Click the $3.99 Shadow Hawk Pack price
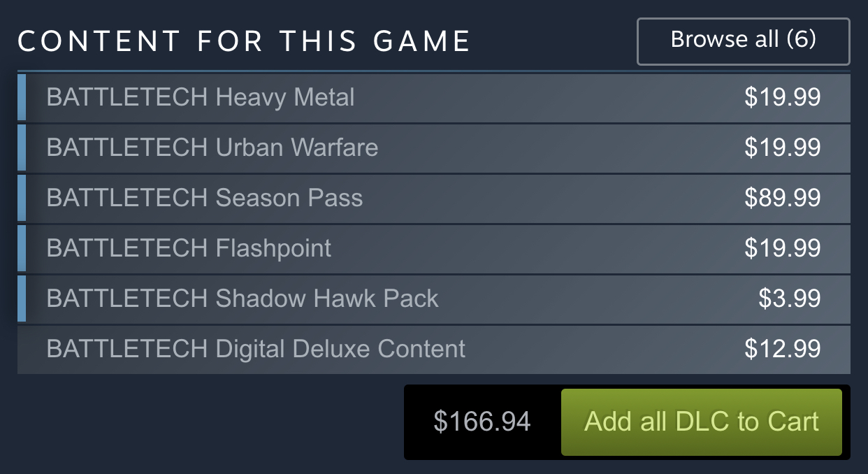868x474 pixels. pyautogui.click(x=789, y=299)
